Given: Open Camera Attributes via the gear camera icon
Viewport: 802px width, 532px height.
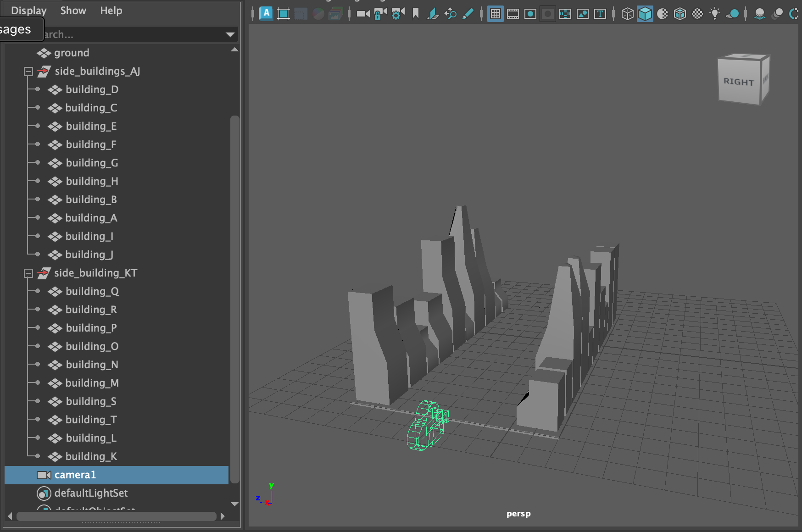Looking at the screenshot, I should tap(398, 14).
